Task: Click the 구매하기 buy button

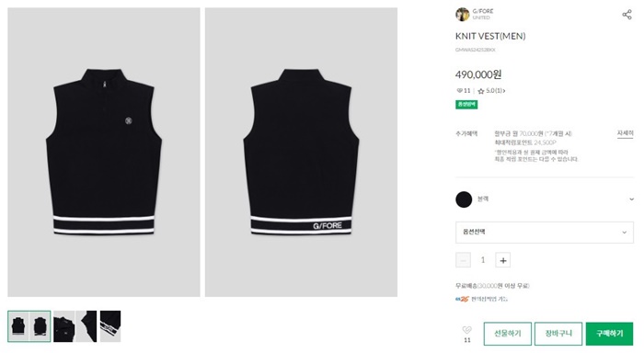Action: pyautogui.click(x=609, y=334)
